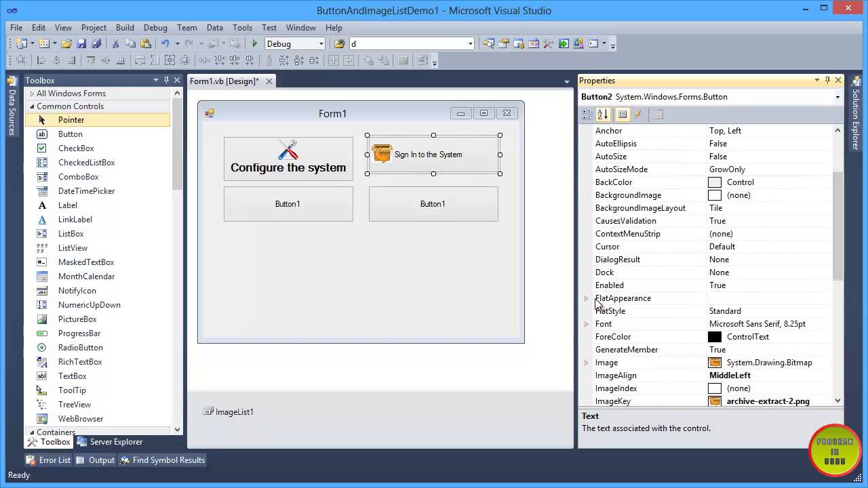Click the Align Lefts layout icon

point(41,60)
